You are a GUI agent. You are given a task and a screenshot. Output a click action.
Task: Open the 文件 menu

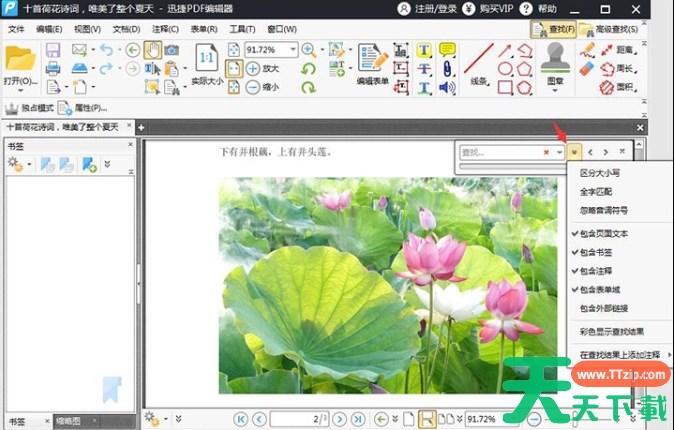click(x=16, y=29)
